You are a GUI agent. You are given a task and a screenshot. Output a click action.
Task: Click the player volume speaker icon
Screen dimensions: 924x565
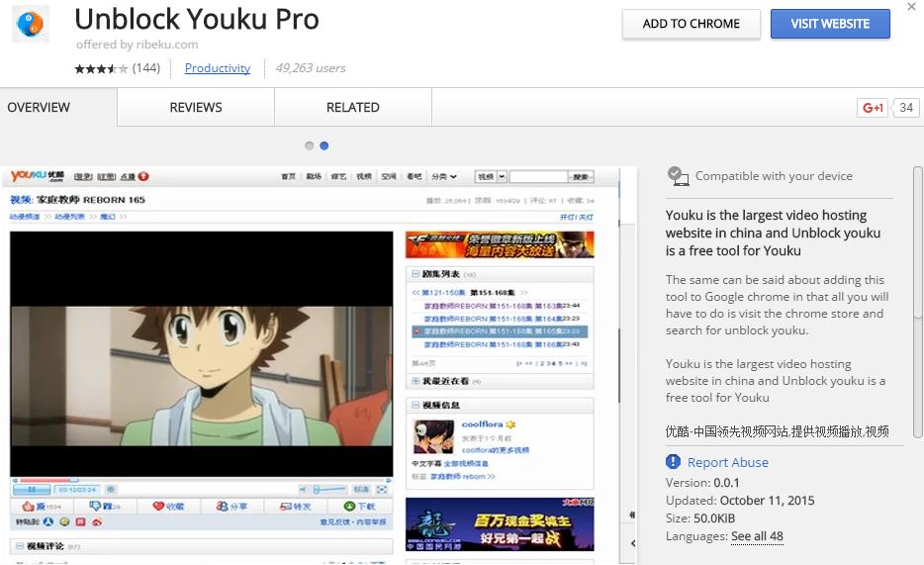click(303, 490)
